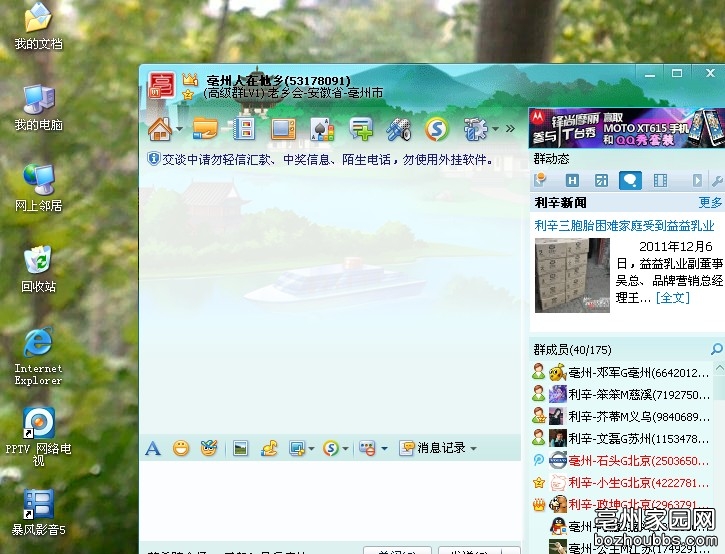The height and width of the screenshot is (554, 725).
Task: Click the screenshot capture icon
Action: [296, 448]
